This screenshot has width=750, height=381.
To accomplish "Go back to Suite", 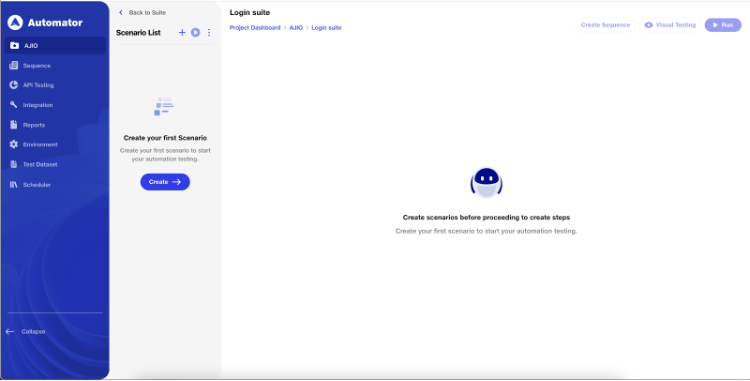I will click(142, 12).
